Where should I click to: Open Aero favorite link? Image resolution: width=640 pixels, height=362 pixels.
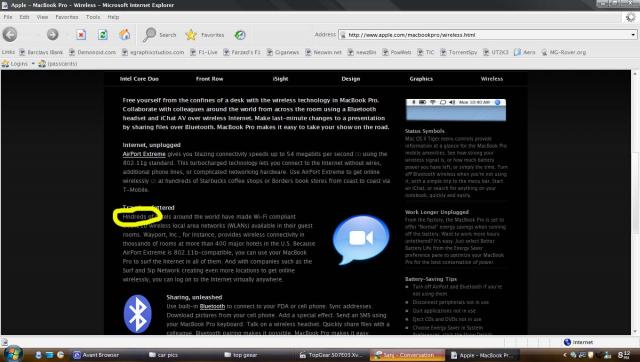click(525, 52)
